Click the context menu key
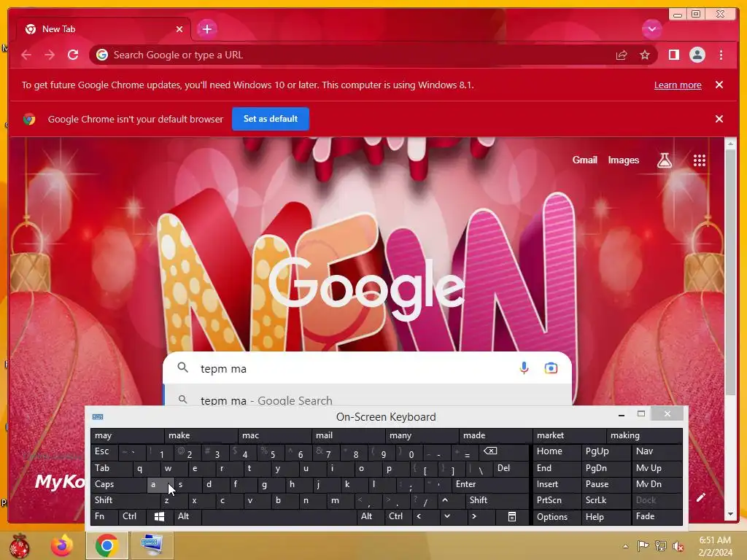 click(511, 517)
